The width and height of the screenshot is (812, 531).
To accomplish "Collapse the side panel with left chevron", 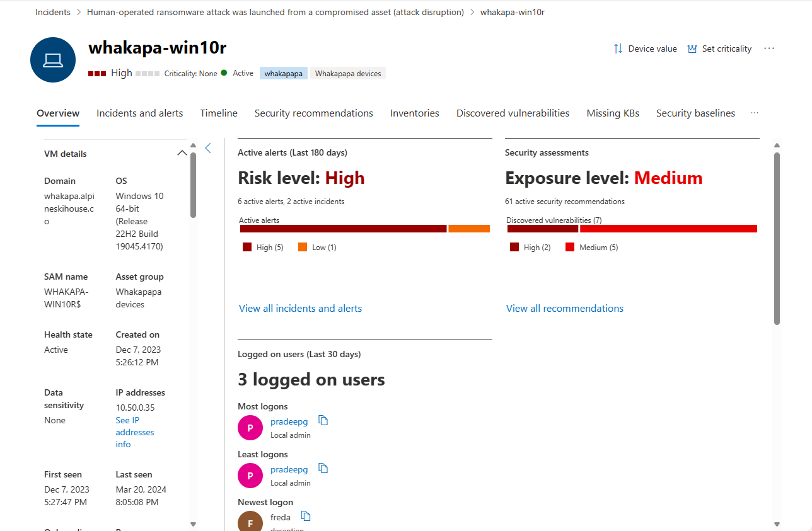I will point(208,148).
